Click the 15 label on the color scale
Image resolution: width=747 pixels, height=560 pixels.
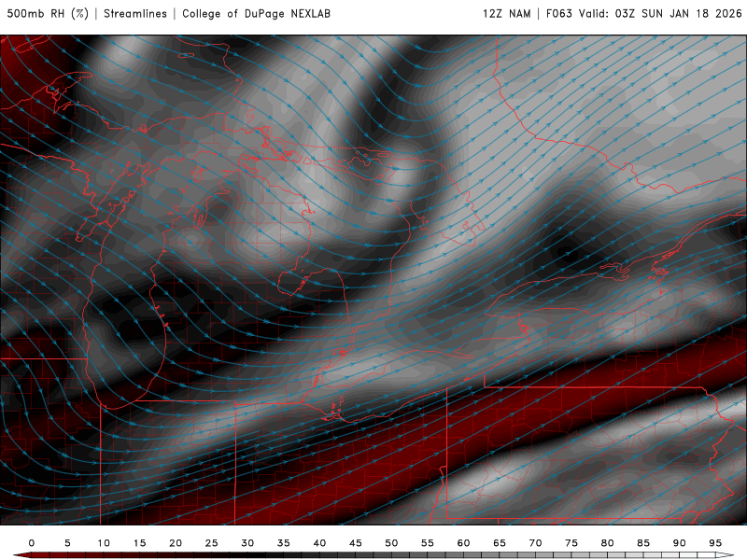point(139,543)
